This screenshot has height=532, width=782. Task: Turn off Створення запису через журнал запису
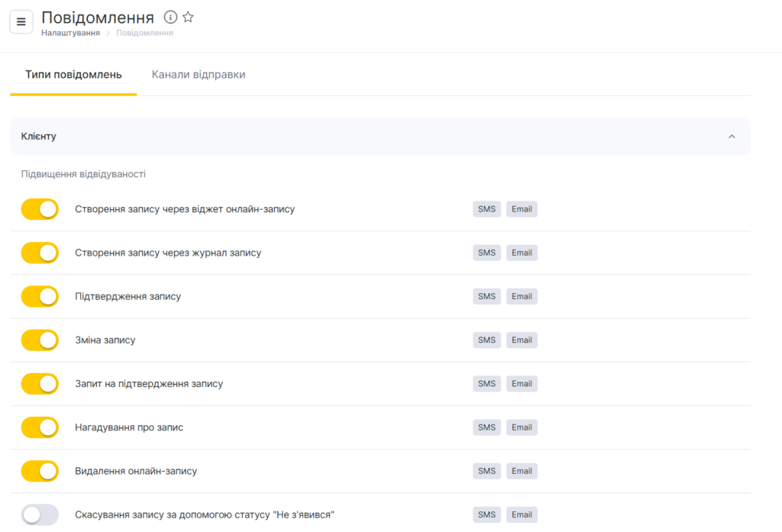40,253
